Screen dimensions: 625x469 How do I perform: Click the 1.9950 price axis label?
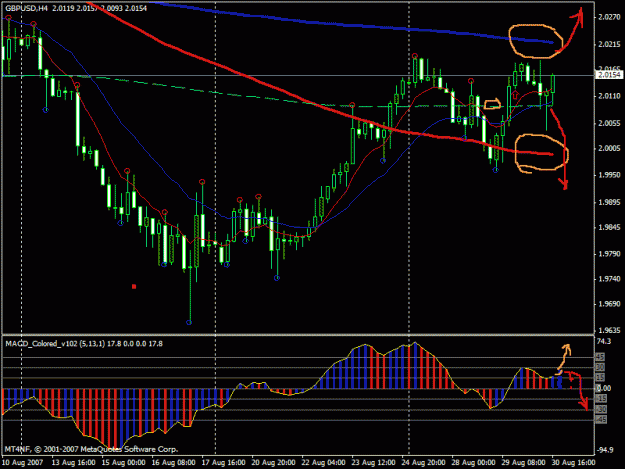click(x=609, y=175)
